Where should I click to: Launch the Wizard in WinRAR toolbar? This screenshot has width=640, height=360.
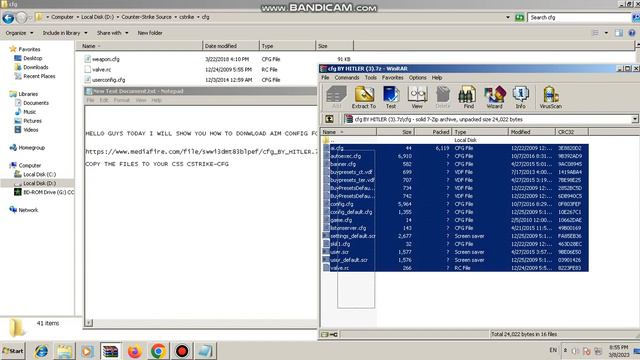pyautogui.click(x=494, y=97)
